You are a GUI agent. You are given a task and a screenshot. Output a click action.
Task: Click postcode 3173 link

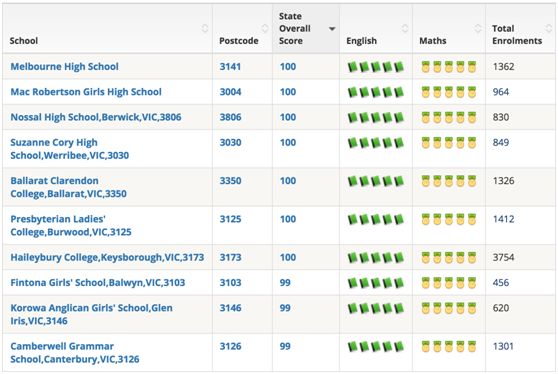pyautogui.click(x=230, y=257)
